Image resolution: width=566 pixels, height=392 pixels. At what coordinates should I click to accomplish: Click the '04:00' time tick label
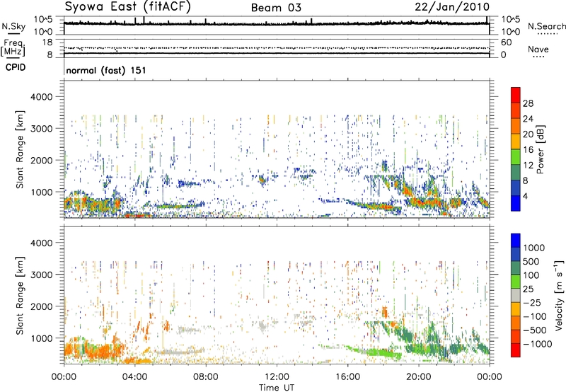point(134,377)
